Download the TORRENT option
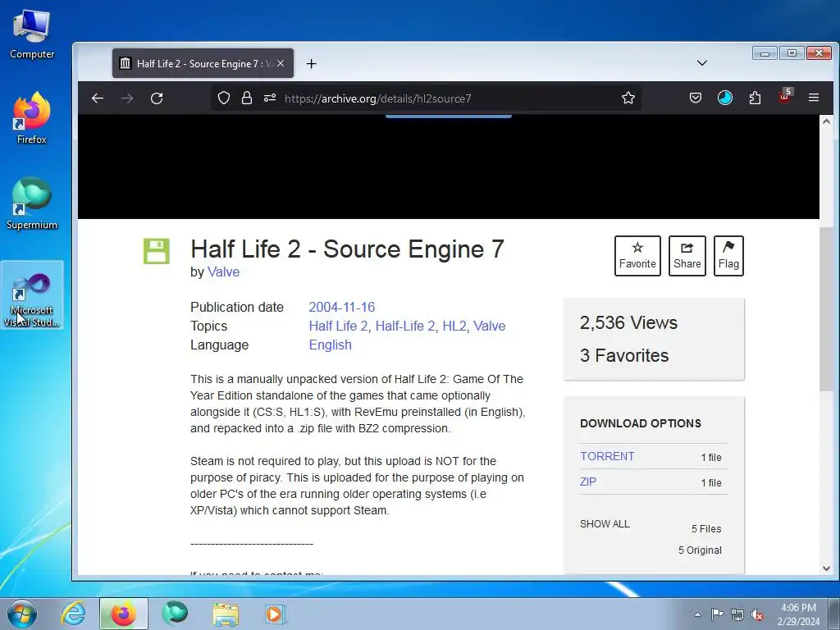The width and height of the screenshot is (840, 630). click(x=607, y=456)
